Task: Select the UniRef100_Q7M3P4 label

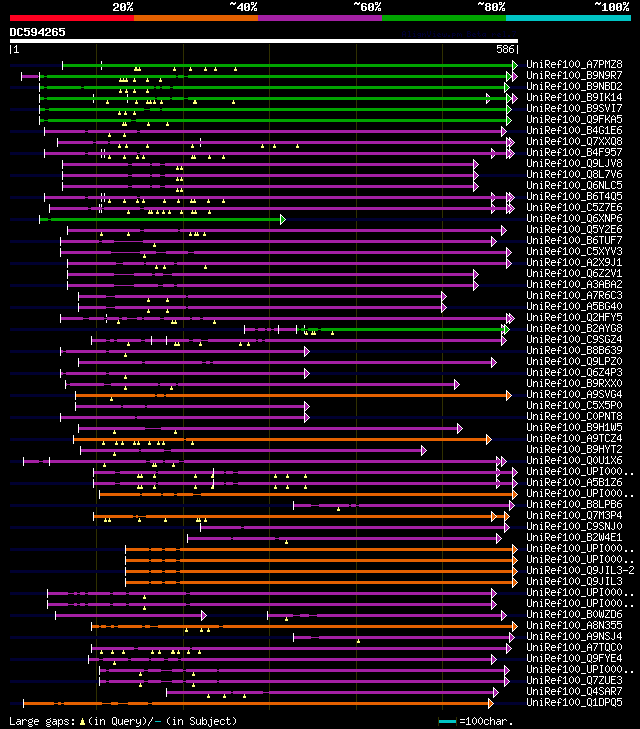Action: pyautogui.click(x=574, y=516)
